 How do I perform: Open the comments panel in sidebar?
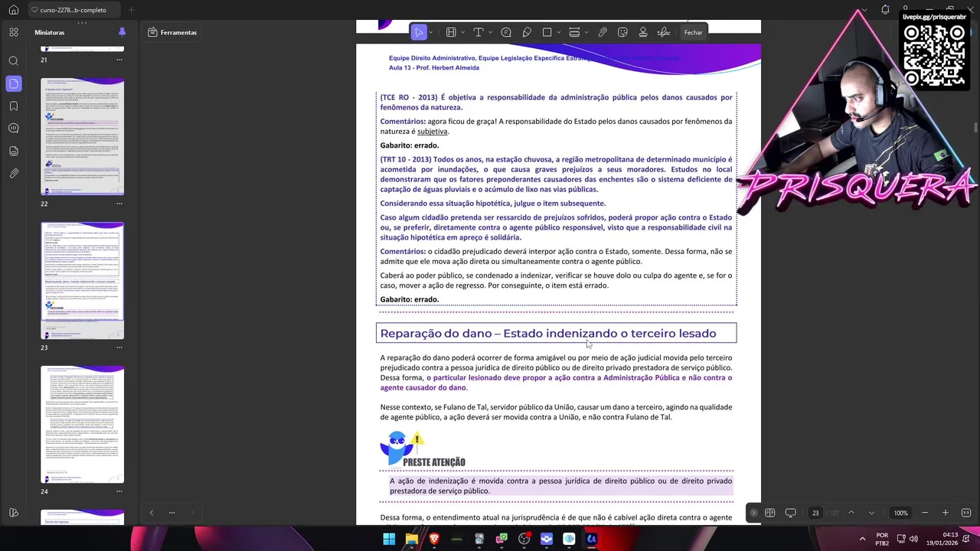pyautogui.click(x=14, y=129)
